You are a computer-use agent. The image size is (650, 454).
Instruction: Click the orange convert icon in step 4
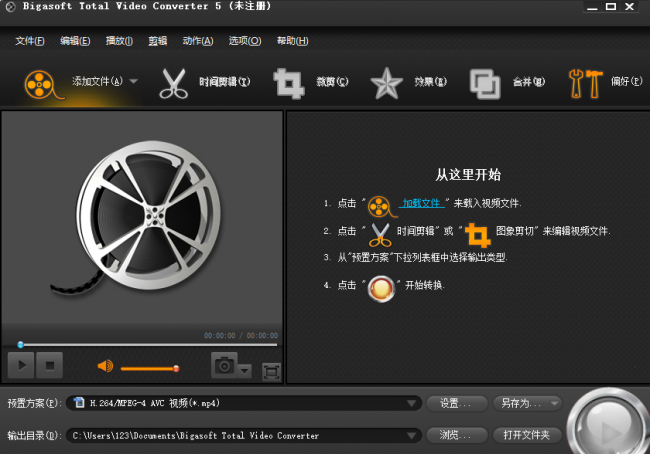(381, 289)
